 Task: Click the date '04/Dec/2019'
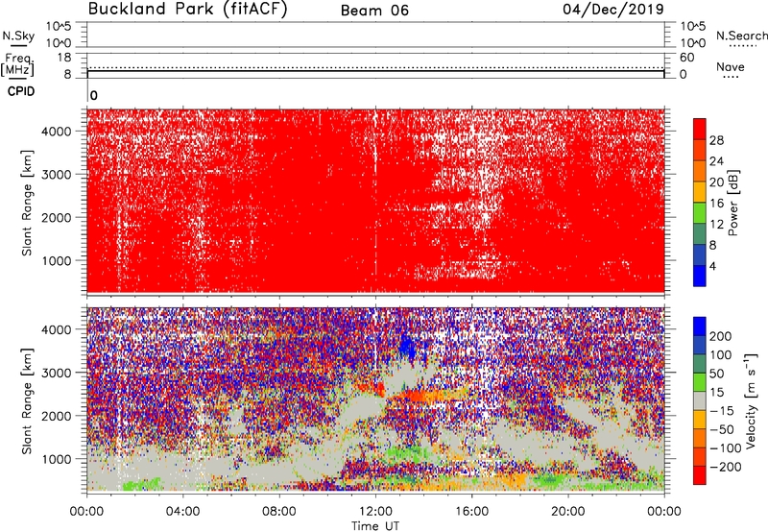[613, 10]
